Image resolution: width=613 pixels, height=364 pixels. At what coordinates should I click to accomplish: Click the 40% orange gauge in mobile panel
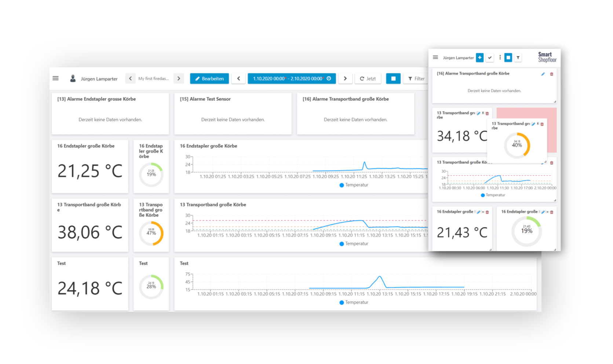point(517,145)
